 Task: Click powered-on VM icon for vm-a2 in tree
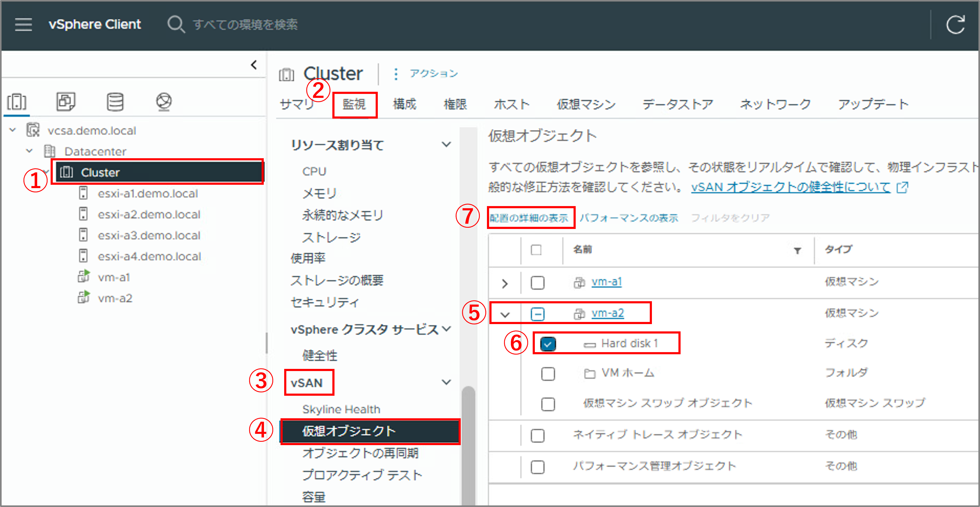(84, 298)
